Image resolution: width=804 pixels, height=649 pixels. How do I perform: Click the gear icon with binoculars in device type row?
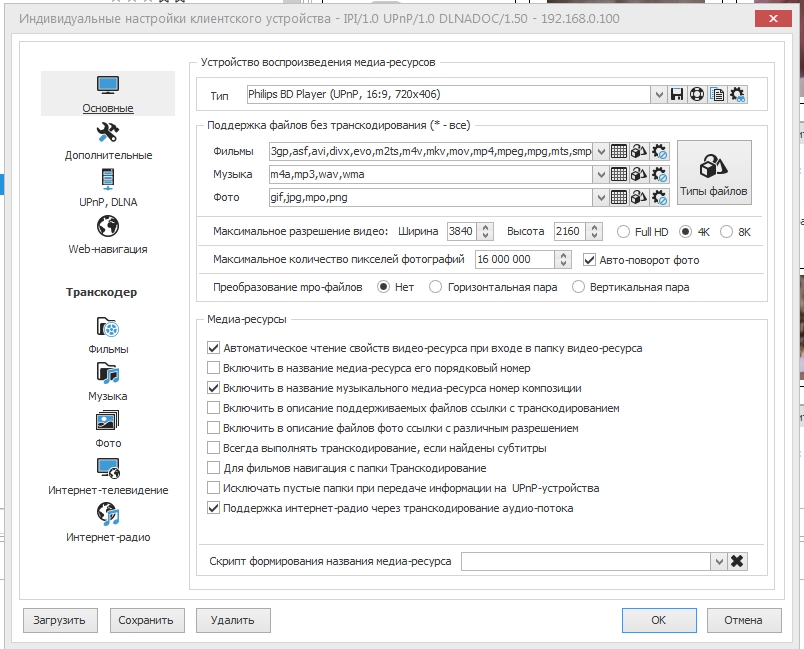738,95
